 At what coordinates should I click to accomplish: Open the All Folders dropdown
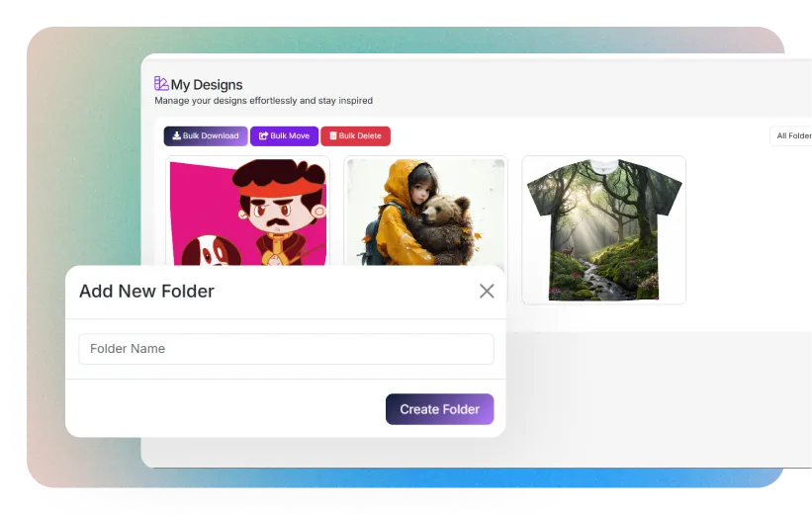pyautogui.click(x=792, y=136)
